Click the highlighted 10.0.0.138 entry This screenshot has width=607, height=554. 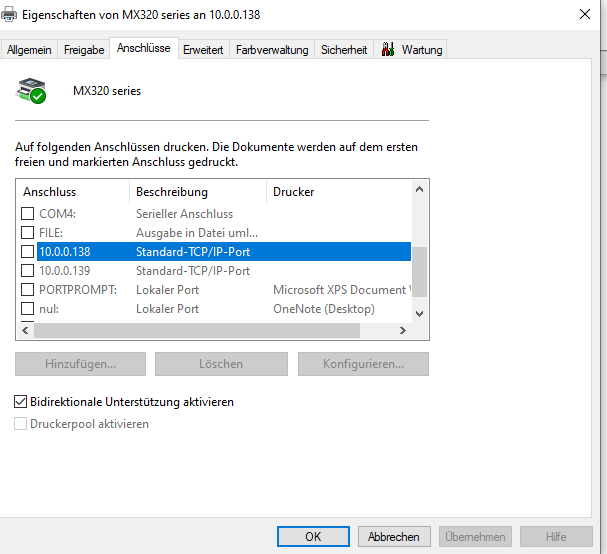point(224,252)
